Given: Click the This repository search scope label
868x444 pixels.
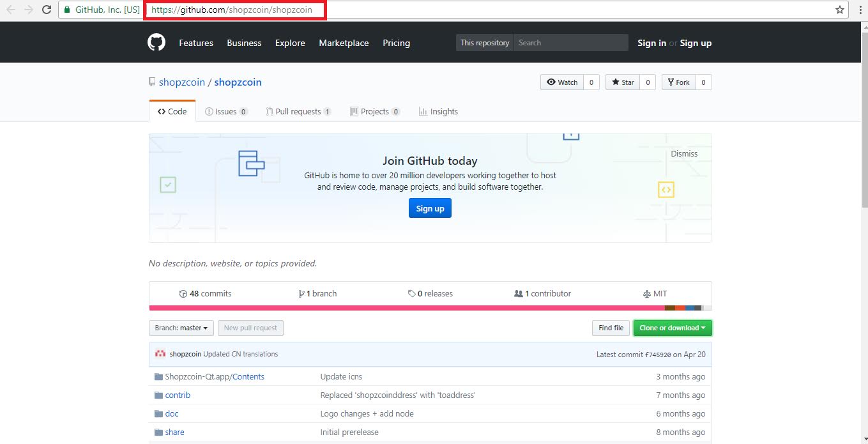Looking at the screenshot, I should 485,43.
